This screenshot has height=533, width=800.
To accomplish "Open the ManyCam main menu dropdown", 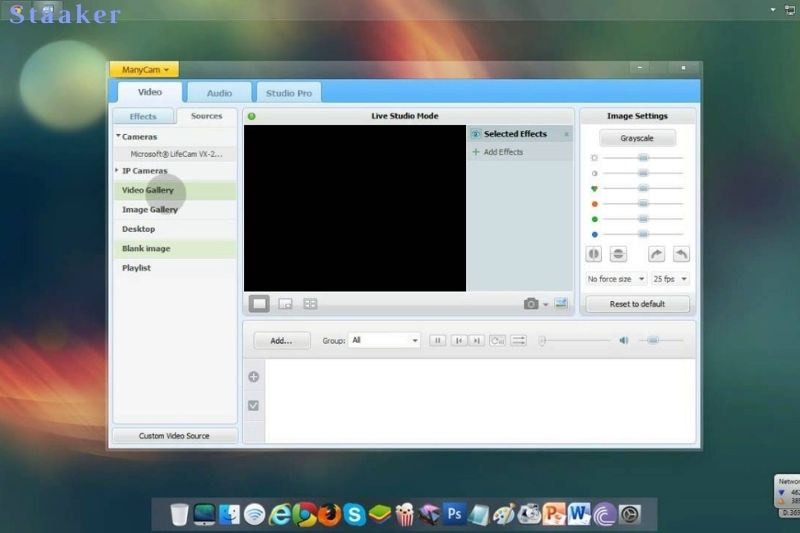I will 144,69.
